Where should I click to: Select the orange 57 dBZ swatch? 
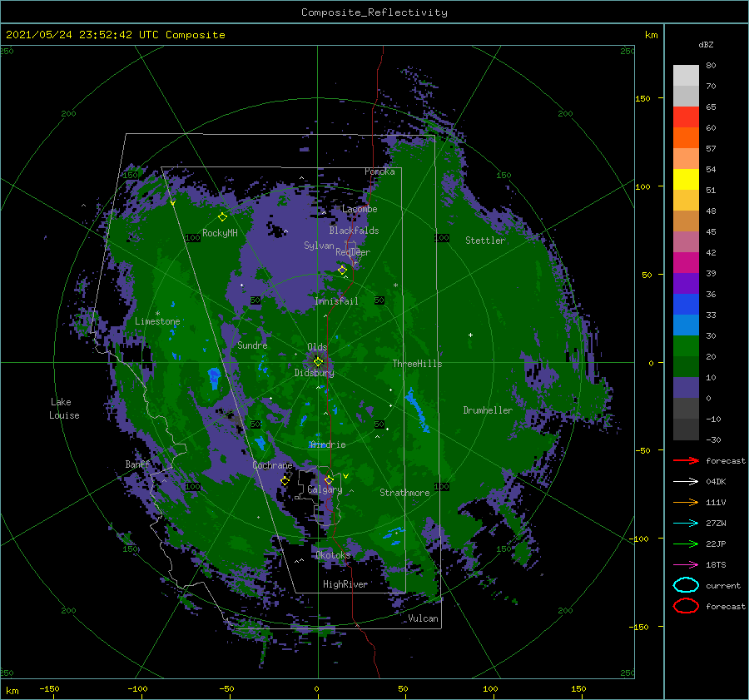(686, 138)
